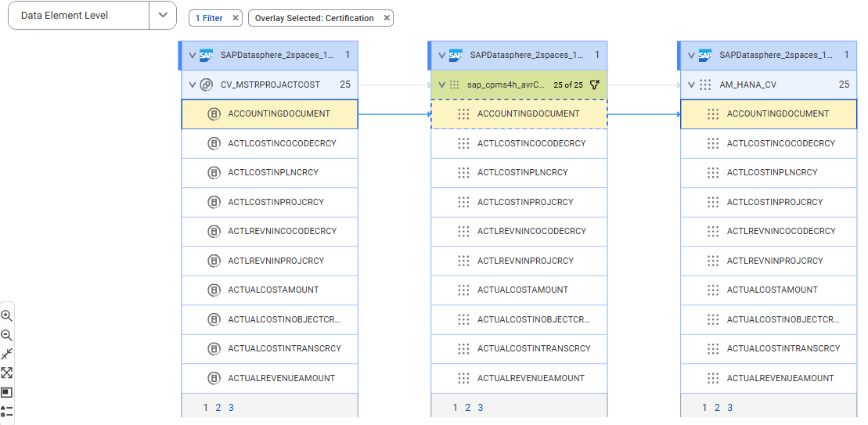Screen dimensions: 868x425
Task: Go to page 3 in sap_cpms4h_avrC list
Action: coord(481,408)
